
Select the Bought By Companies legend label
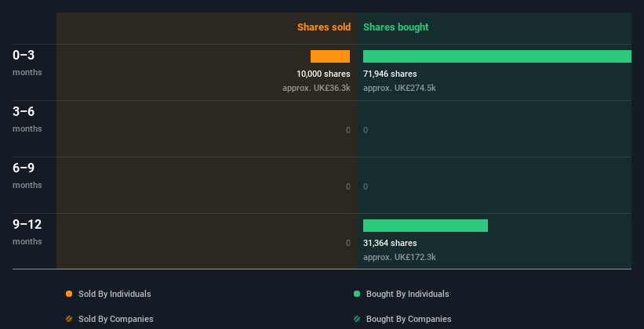click(x=409, y=319)
